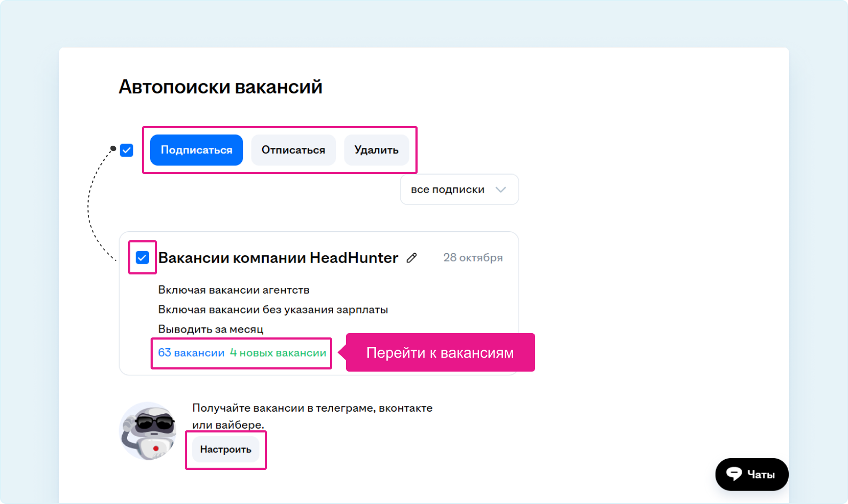The height and width of the screenshot is (504, 848).
Task: Click the pencil edit icon beside HeadHunter title
Action: (x=411, y=258)
